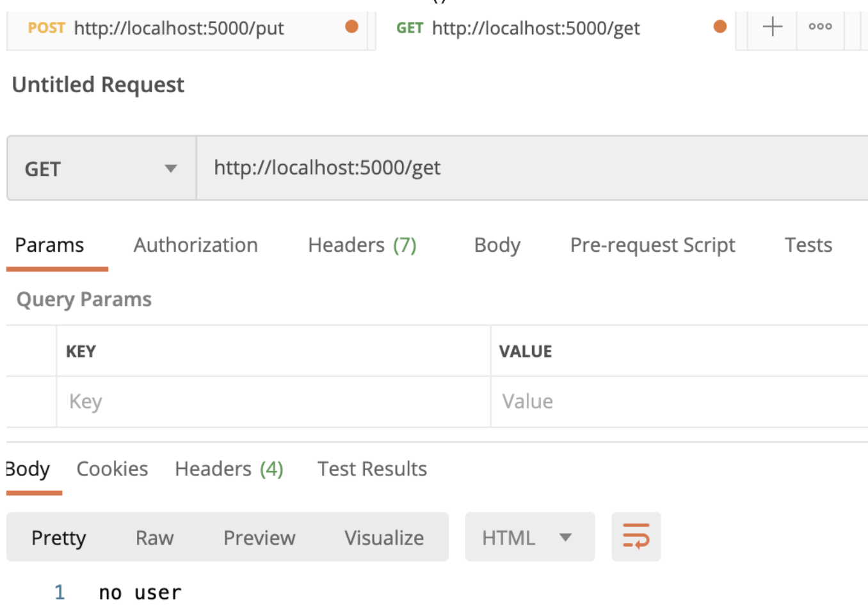Open the Pre-request Script tab

click(653, 245)
